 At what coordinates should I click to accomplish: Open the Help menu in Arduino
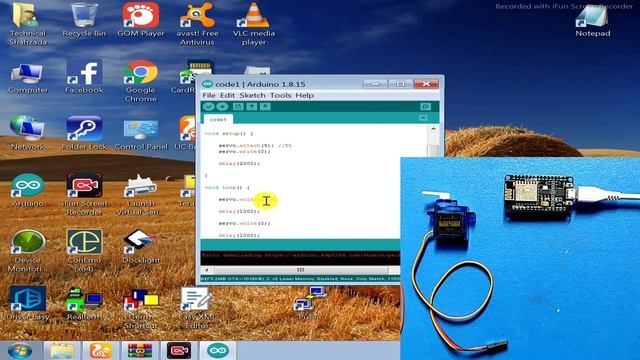(304, 96)
